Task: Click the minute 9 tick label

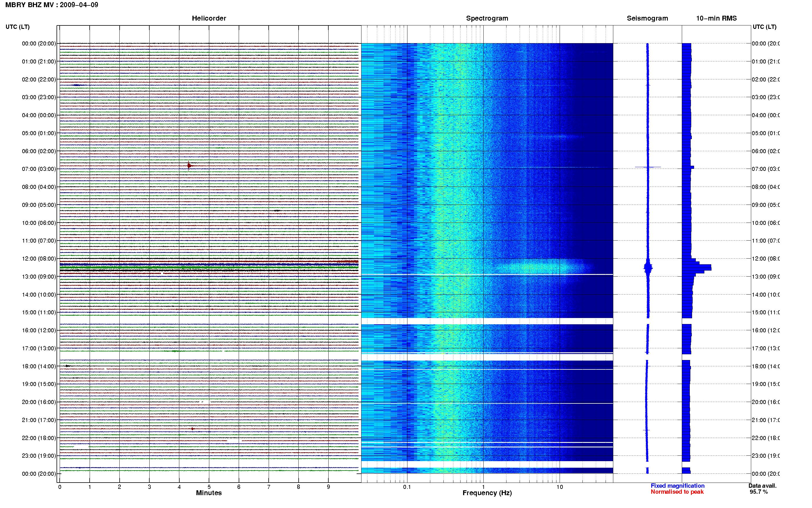Action: pos(328,487)
